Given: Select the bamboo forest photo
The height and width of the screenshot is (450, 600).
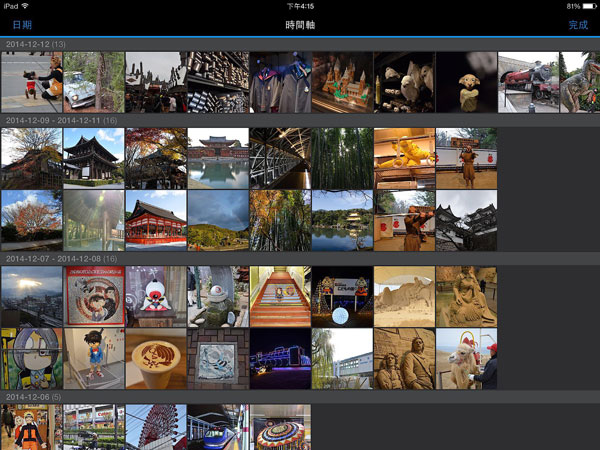Looking at the screenshot, I should pos(342,158).
